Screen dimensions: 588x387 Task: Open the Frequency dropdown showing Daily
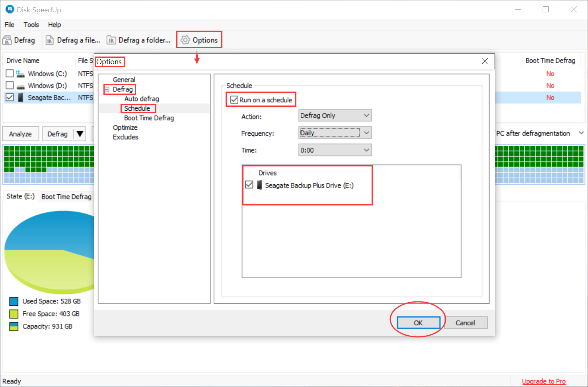pos(366,133)
